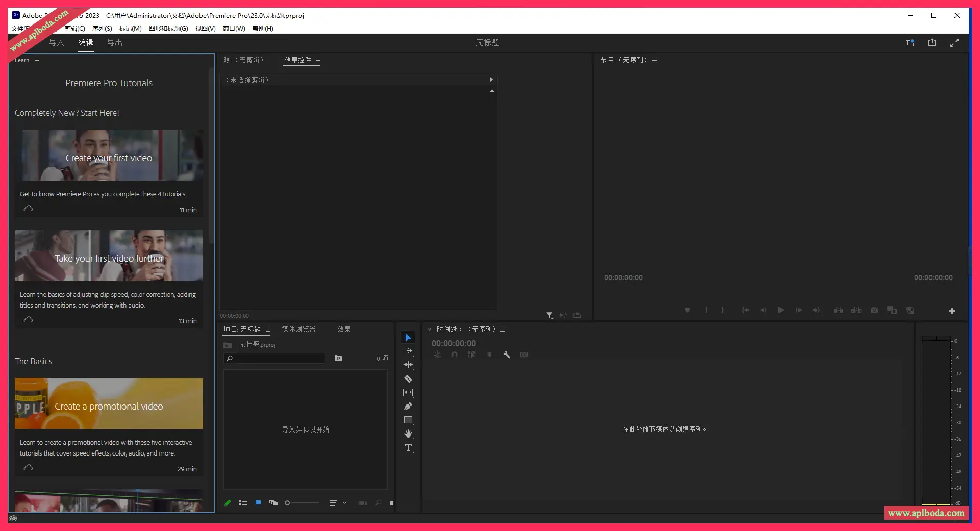Switch to the 媒体浏览器 tab
This screenshot has width=980, height=531.
tap(298, 329)
